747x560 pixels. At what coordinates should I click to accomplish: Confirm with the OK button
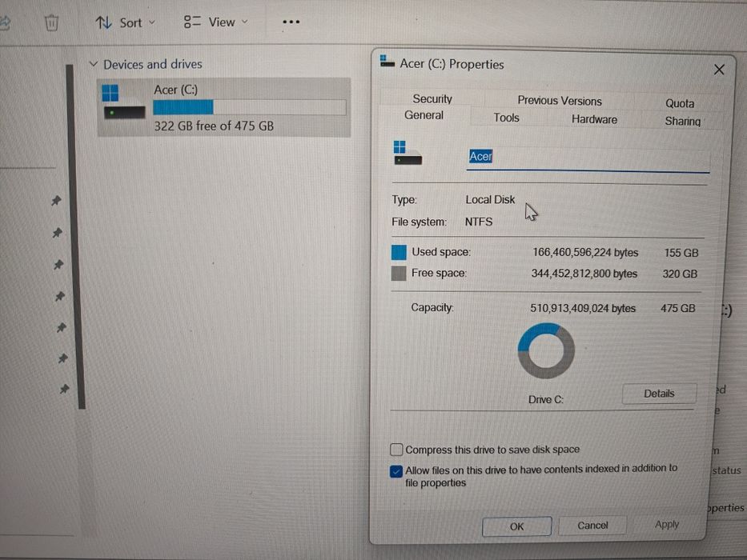517,526
